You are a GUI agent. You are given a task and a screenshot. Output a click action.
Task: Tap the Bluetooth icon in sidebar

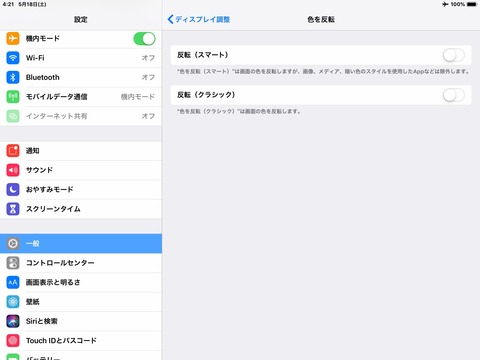[x=13, y=77]
